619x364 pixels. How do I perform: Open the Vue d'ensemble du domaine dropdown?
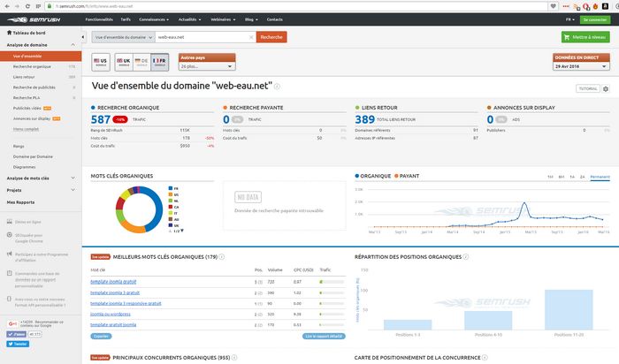[x=124, y=37]
